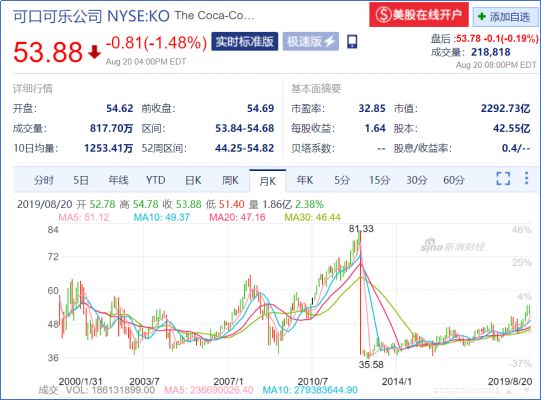Click the 股本 value 42.55亿

pos(511,128)
